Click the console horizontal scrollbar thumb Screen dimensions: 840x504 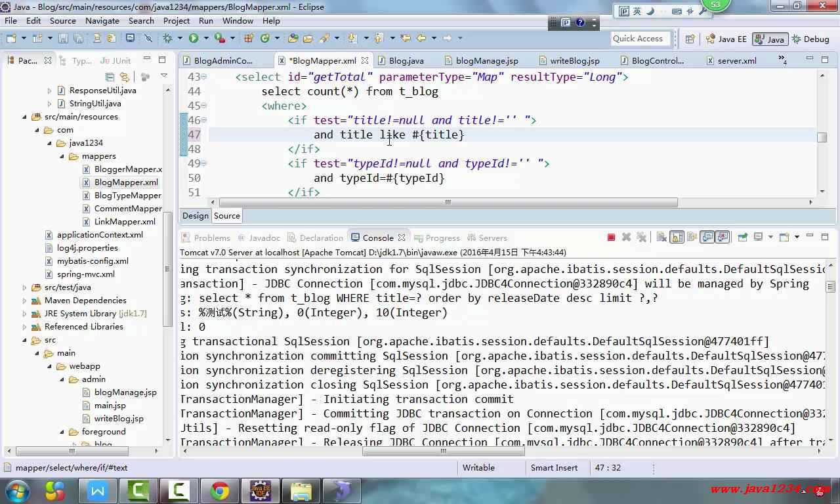(x=444, y=451)
